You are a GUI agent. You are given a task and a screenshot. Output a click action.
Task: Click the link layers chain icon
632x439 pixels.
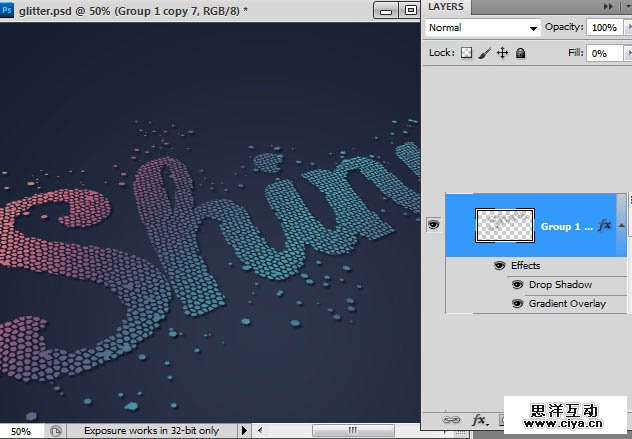451,421
